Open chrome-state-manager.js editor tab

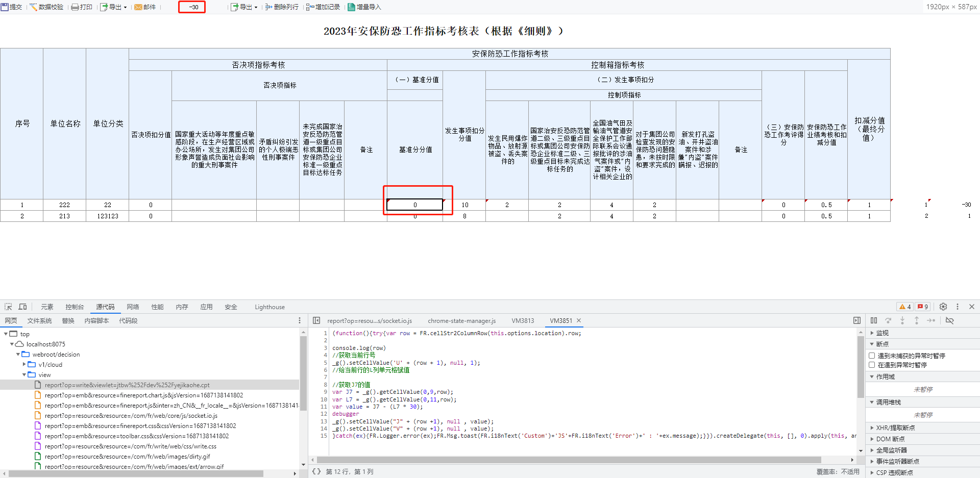pos(461,320)
